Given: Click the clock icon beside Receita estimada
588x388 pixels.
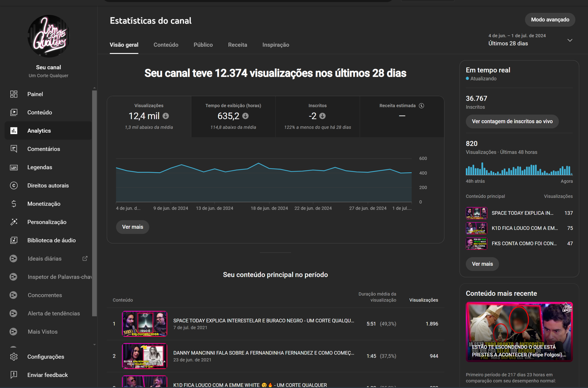Looking at the screenshot, I should point(422,105).
